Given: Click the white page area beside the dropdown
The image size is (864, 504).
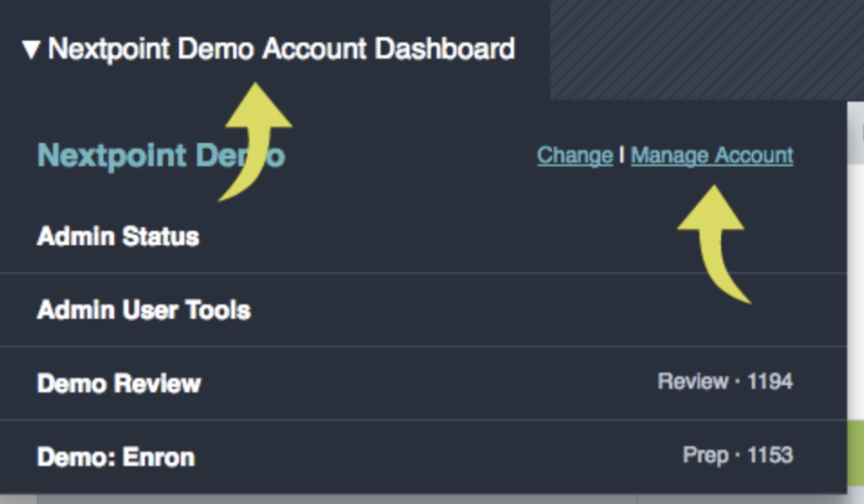Looking at the screenshot, I should [855, 292].
